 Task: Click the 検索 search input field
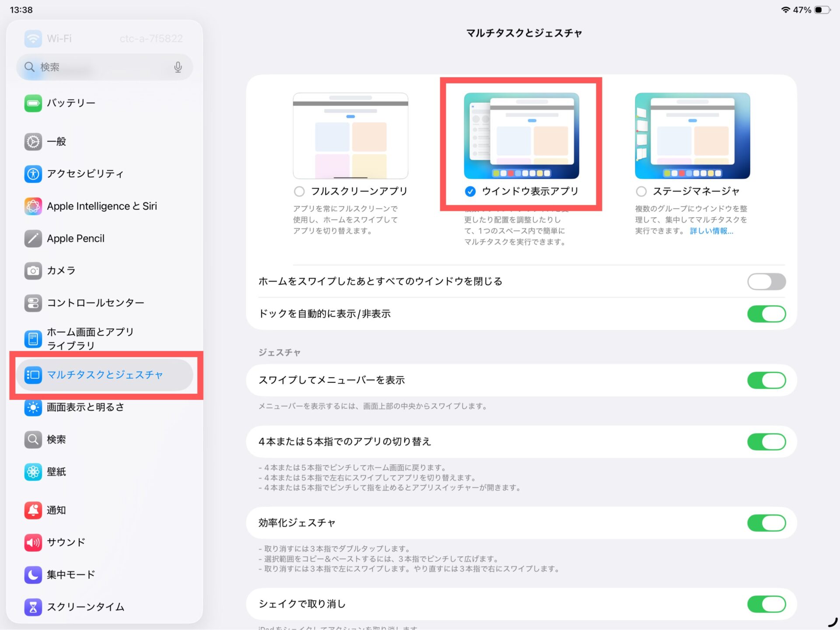(101, 67)
